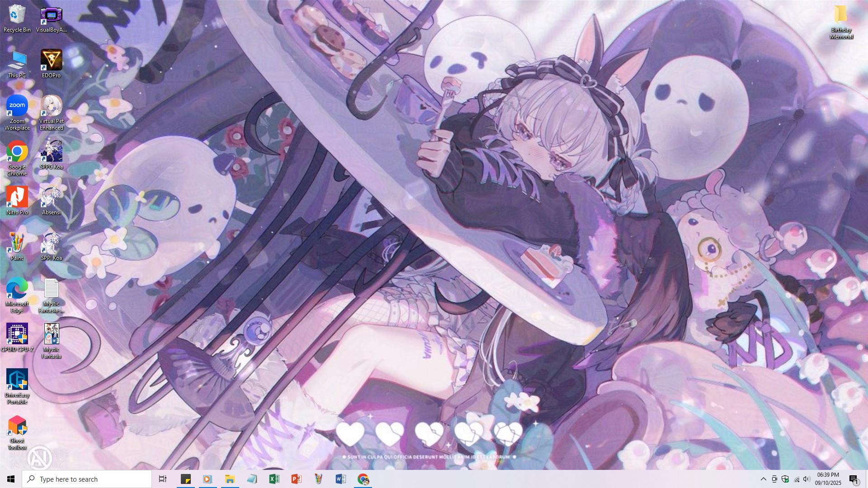Image resolution: width=868 pixels, height=488 pixels.
Task: Show hidden system tray icons
Action: 763,479
